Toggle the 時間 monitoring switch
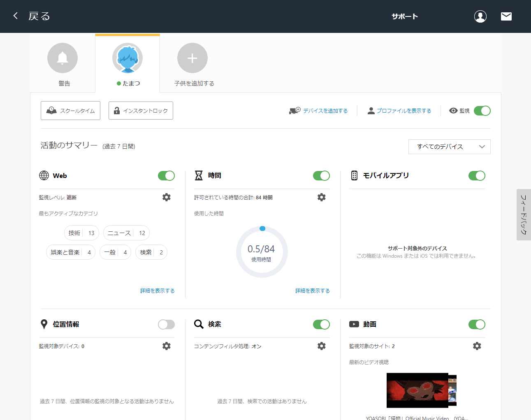This screenshot has width=531, height=420. tap(321, 175)
